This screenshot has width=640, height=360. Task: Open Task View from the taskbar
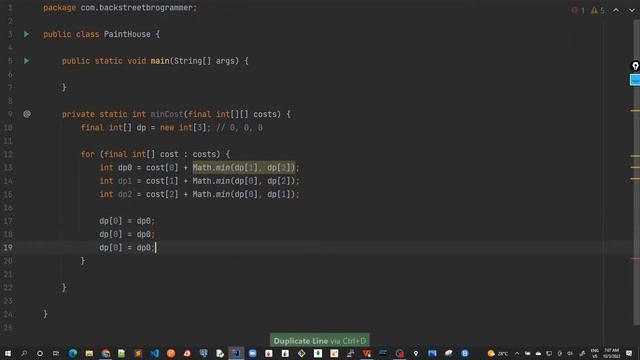pyautogui.click(x=56, y=353)
